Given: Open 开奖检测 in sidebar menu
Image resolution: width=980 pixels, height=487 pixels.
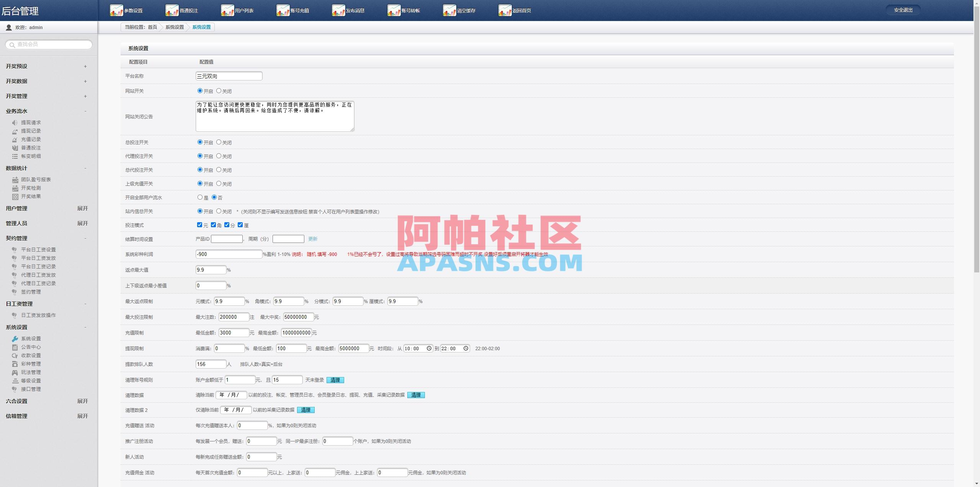Looking at the screenshot, I should click(x=31, y=188).
